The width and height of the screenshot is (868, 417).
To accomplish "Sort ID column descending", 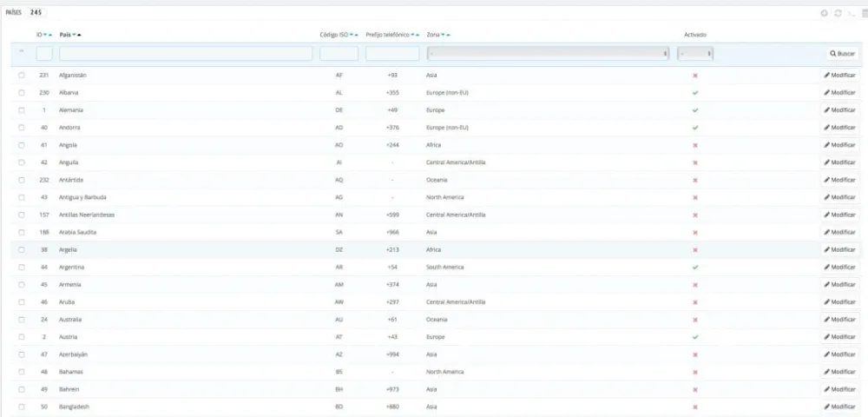I will click(x=45, y=35).
